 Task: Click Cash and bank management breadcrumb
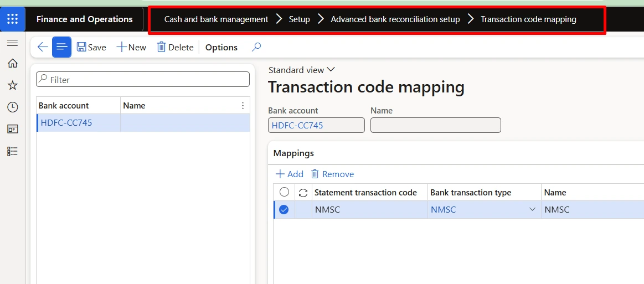(216, 19)
